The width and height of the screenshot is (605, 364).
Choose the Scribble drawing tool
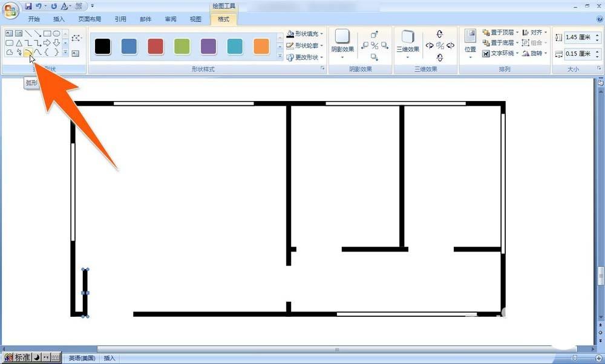19,52
